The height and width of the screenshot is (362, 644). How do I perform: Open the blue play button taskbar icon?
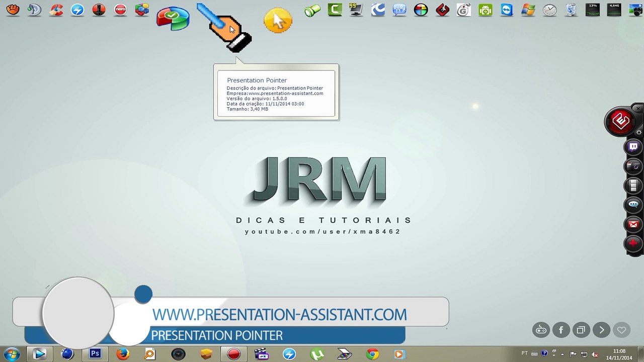tap(39, 354)
